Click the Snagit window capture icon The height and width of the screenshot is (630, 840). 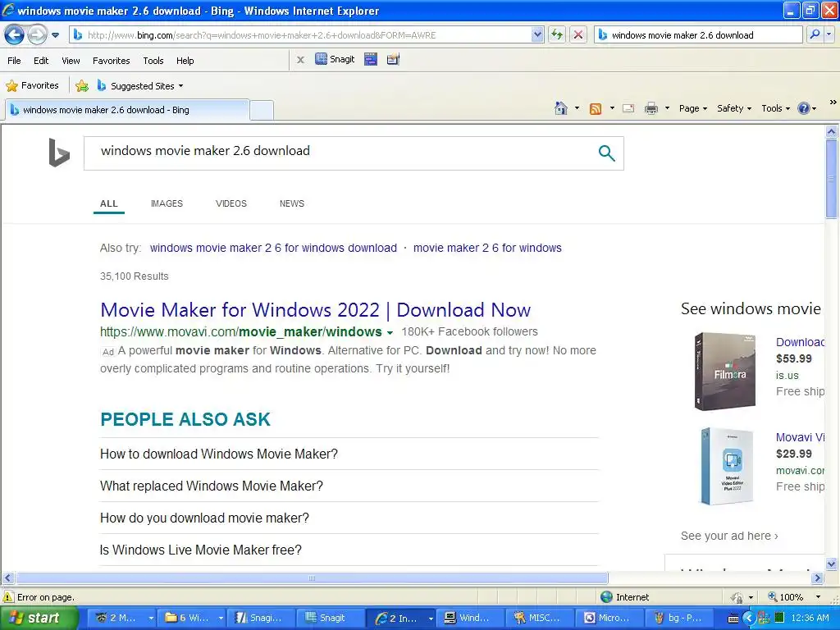point(371,59)
